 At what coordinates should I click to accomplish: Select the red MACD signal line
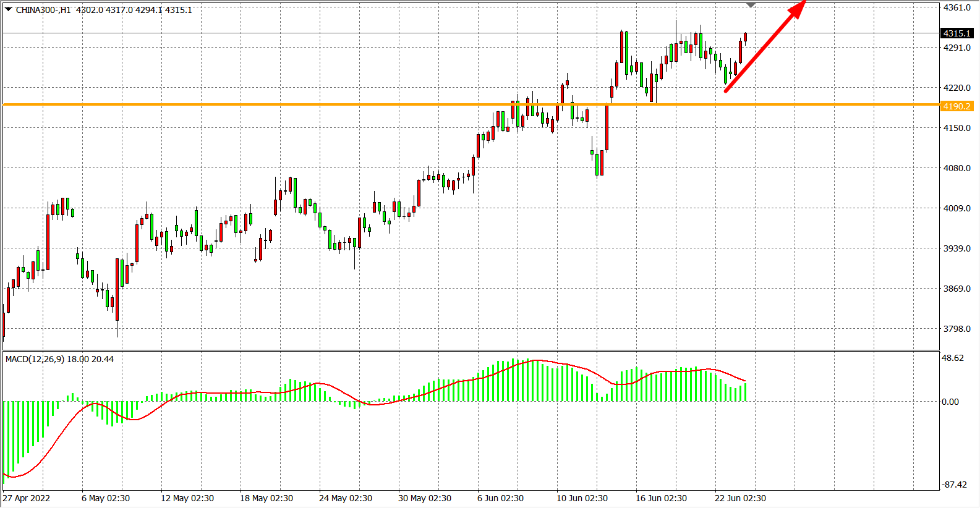(x=185, y=392)
